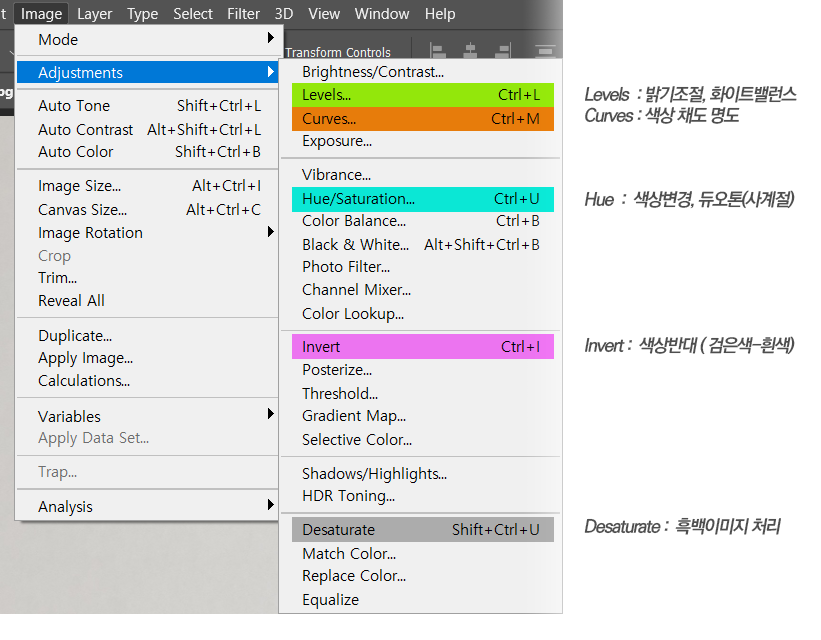Image resolution: width=821 pixels, height=640 pixels.
Task: Open Vibrance adjustment
Action: (423, 175)
